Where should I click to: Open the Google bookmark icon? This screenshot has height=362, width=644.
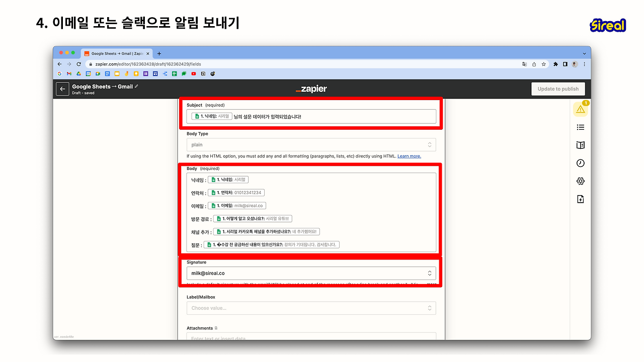click(60, 74)
